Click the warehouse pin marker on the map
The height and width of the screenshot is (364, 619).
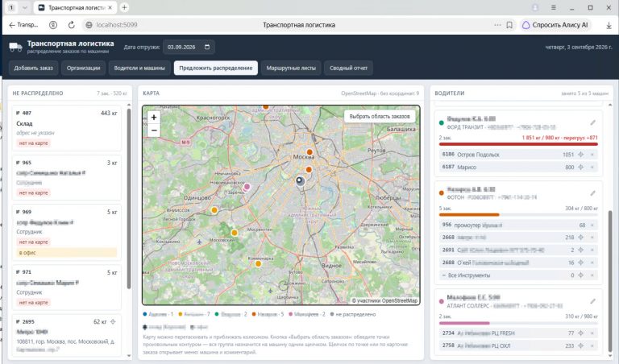(x=300, y=181)
